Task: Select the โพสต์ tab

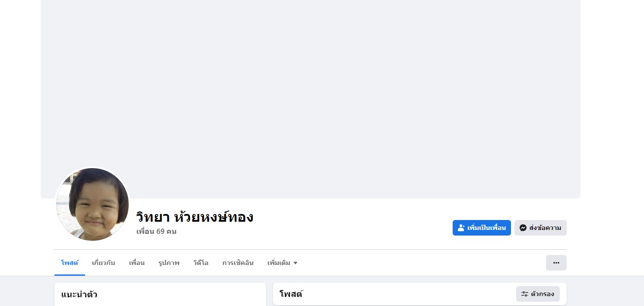Action: (70, 263)
